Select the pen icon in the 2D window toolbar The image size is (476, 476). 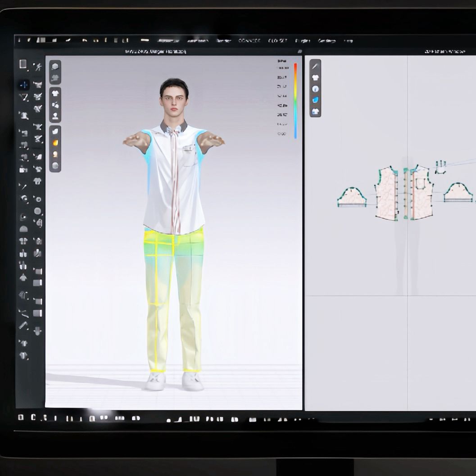[315, 66]
